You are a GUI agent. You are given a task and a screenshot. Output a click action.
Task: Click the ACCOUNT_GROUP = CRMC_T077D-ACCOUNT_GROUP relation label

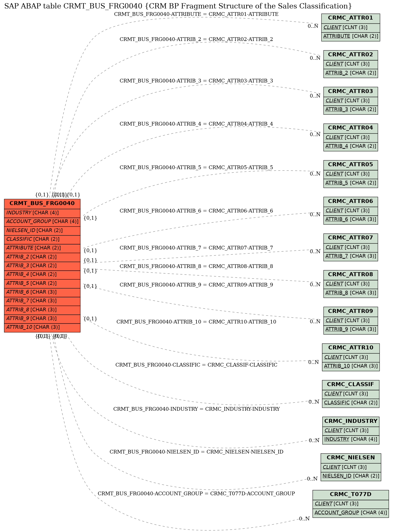(x=196, y=494)
